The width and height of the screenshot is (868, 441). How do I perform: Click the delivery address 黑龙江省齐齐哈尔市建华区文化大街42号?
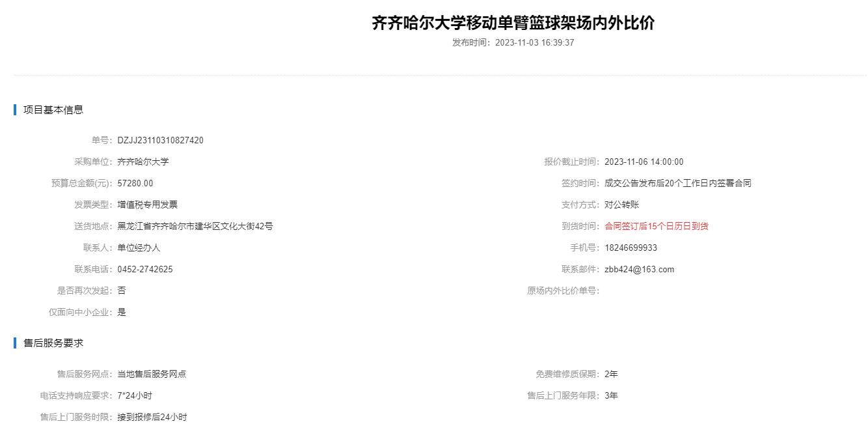click(195, 226)
